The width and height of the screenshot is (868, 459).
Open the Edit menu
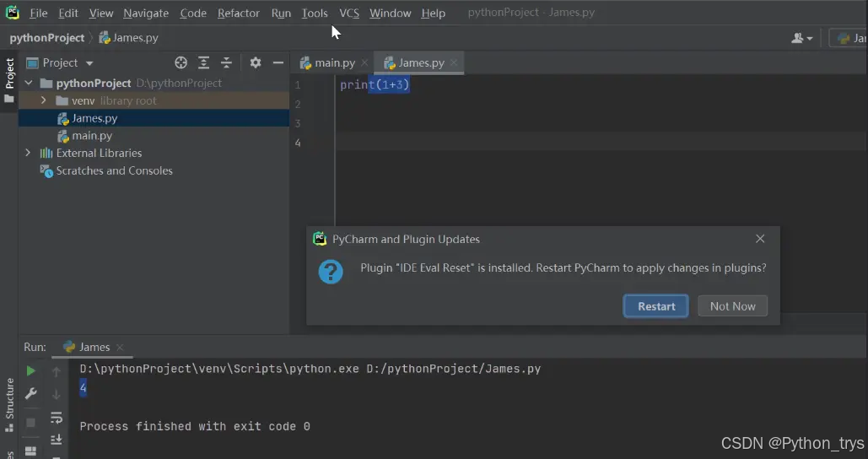(68, 13)
